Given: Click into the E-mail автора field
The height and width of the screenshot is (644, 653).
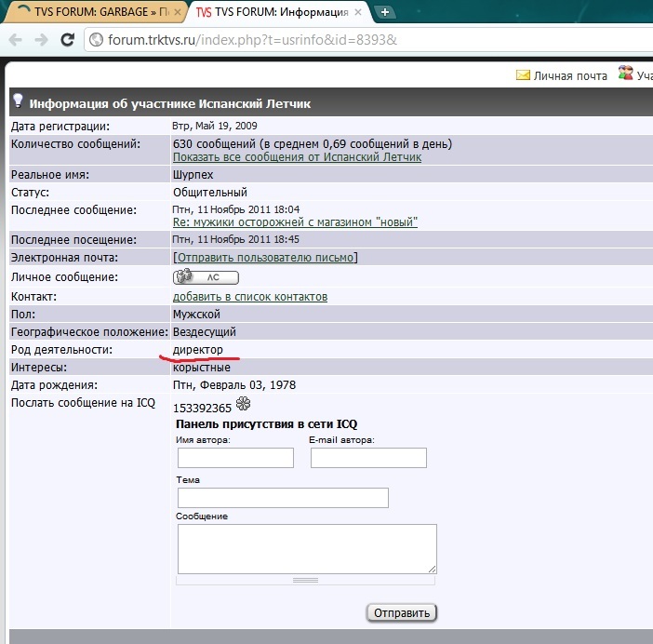Looking at the screenshot, I should click(x=368, y=458).
